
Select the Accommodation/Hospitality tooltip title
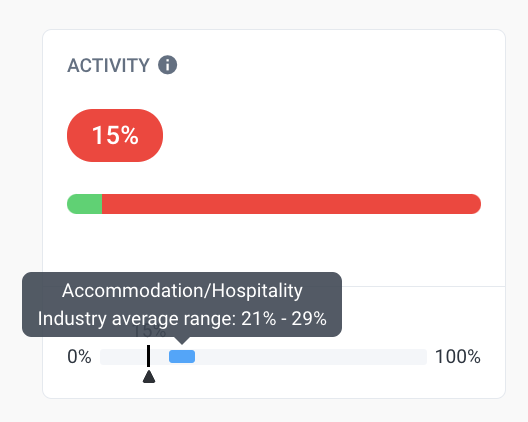[x=182, y=290]
